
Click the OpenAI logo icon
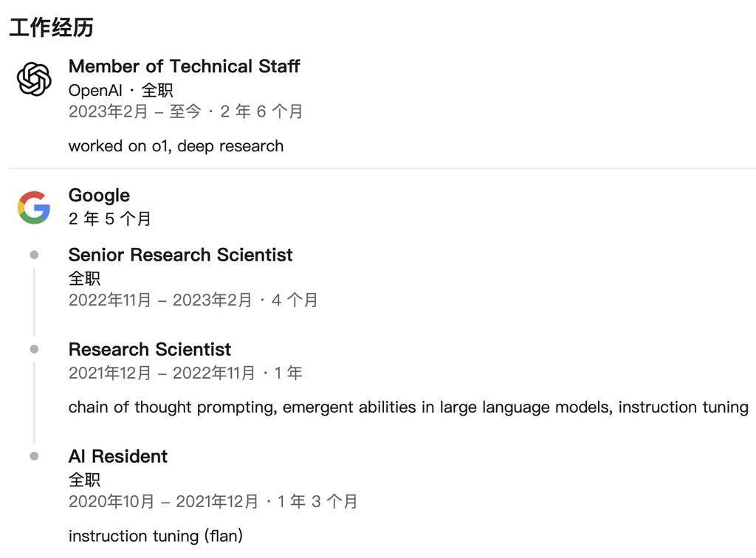click(34, 79)
